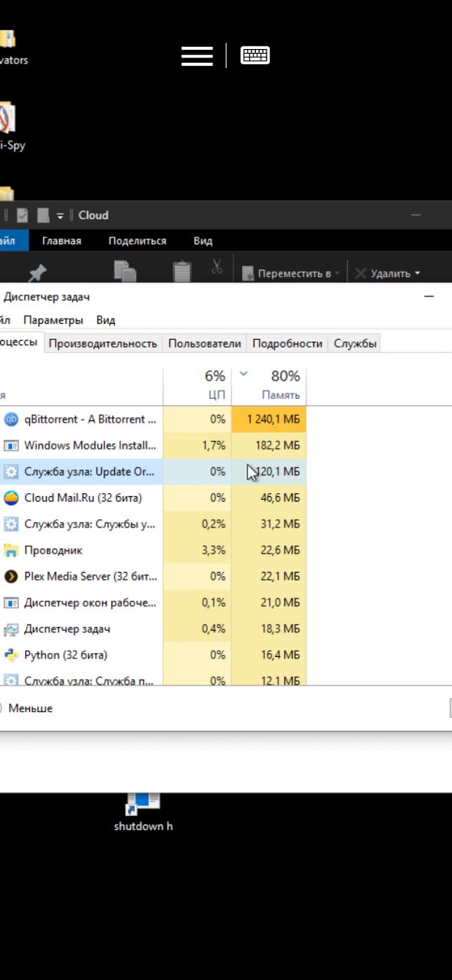
Task: Select the Windows Modules Install... process name
Action: (90, 445)
